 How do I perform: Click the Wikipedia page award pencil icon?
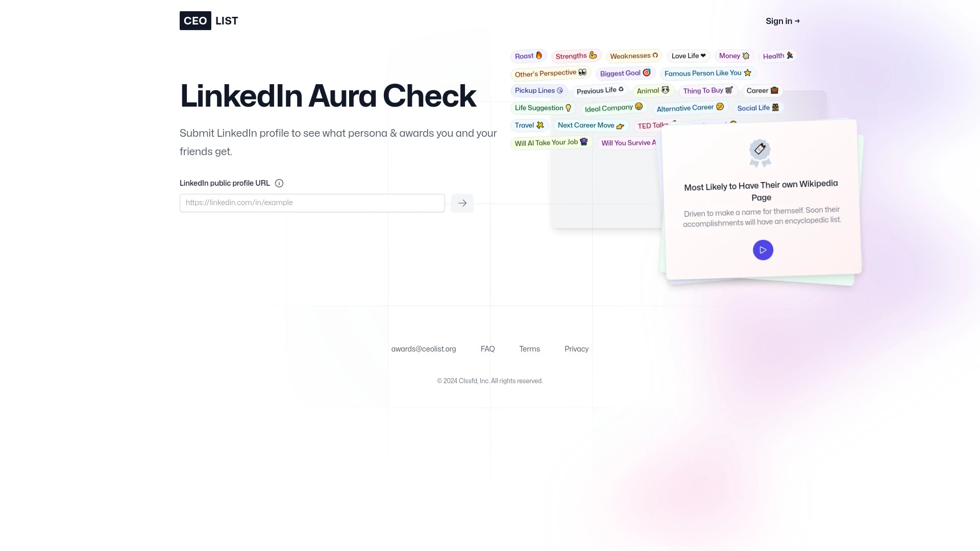click(x=759, y=148)
